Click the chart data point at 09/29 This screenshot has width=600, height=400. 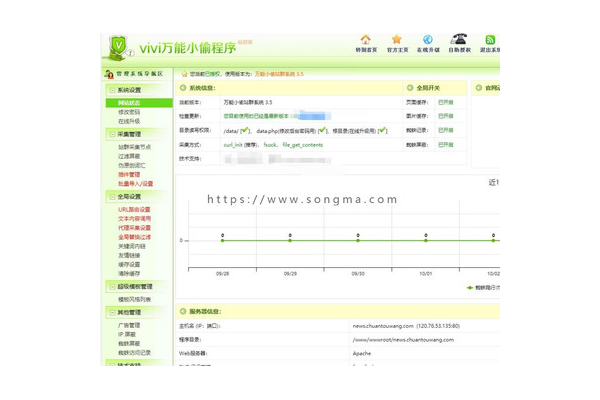click(x=289, y=239)
